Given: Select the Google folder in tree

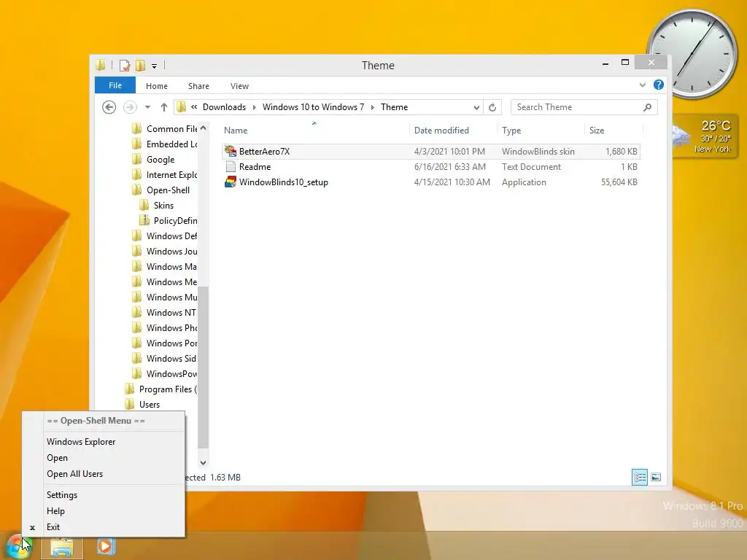Looking at the screenshot, I should pyautogui.click(x=153, y=160).
